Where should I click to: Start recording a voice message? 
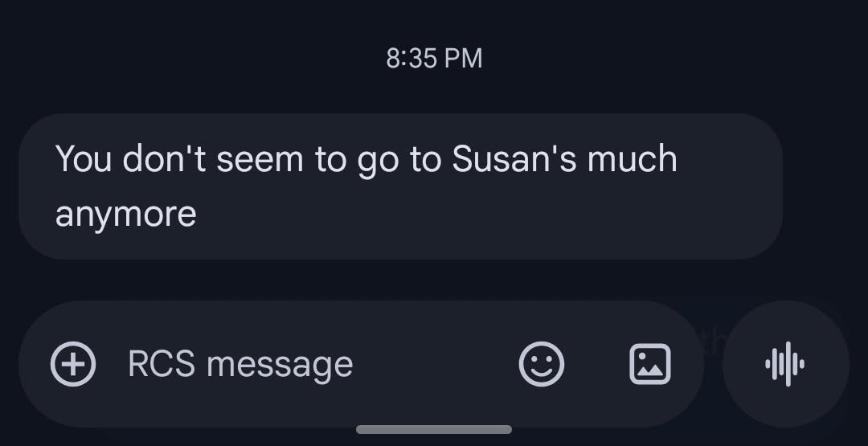point(785,365)
